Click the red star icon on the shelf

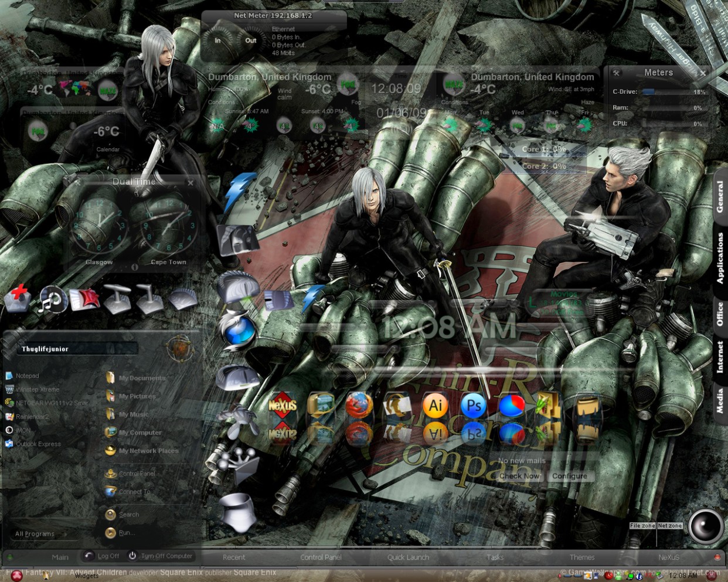[x=86, y=299]
